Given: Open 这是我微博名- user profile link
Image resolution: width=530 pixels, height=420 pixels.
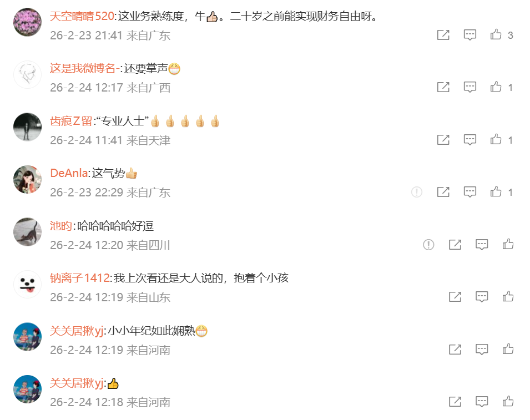Looking at the screenshot, I should pyautogui.click(x=84, y=69).
